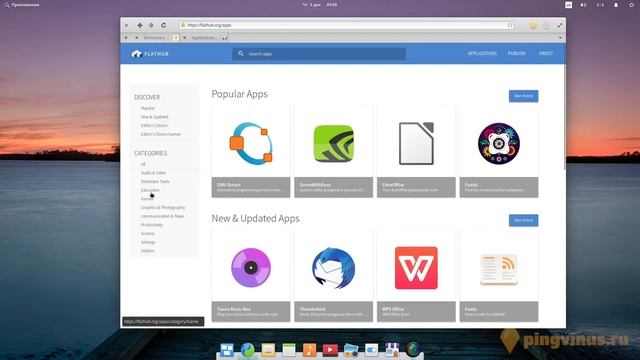Screen dimensions: 640x360
Task: Open WPS Office app icon
Action: click(416, 268)
